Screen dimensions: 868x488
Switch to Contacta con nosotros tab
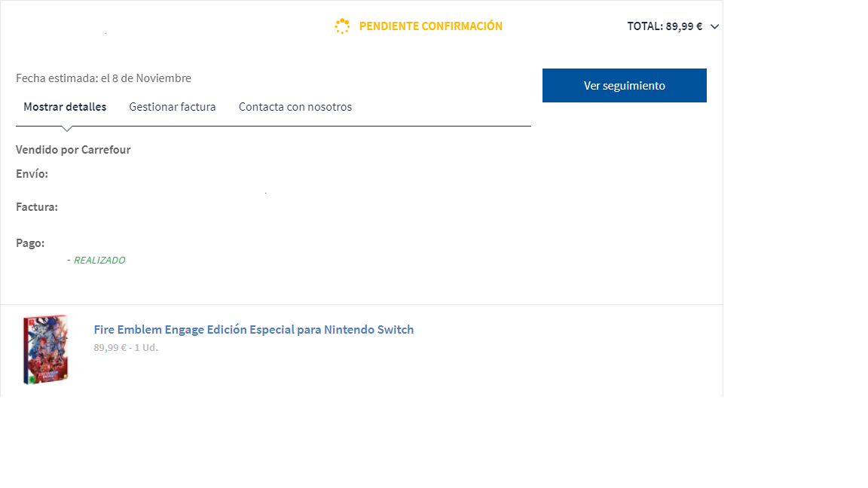tap(295, 107)
